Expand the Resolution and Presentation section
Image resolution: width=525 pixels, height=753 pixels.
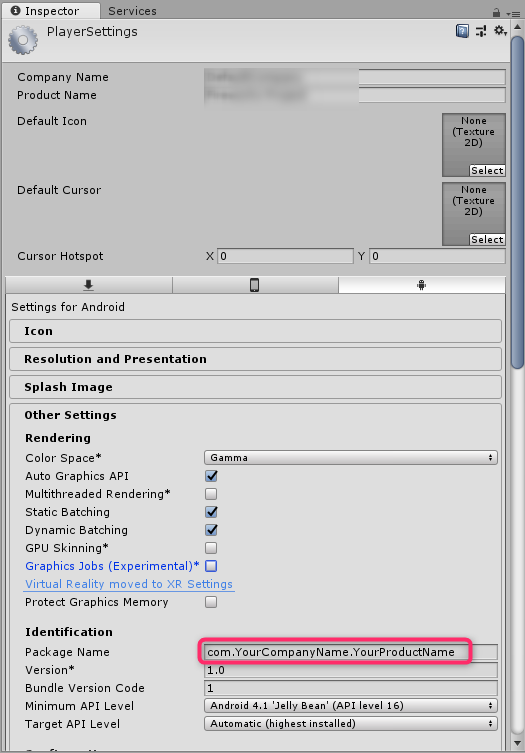pos(255,359)
